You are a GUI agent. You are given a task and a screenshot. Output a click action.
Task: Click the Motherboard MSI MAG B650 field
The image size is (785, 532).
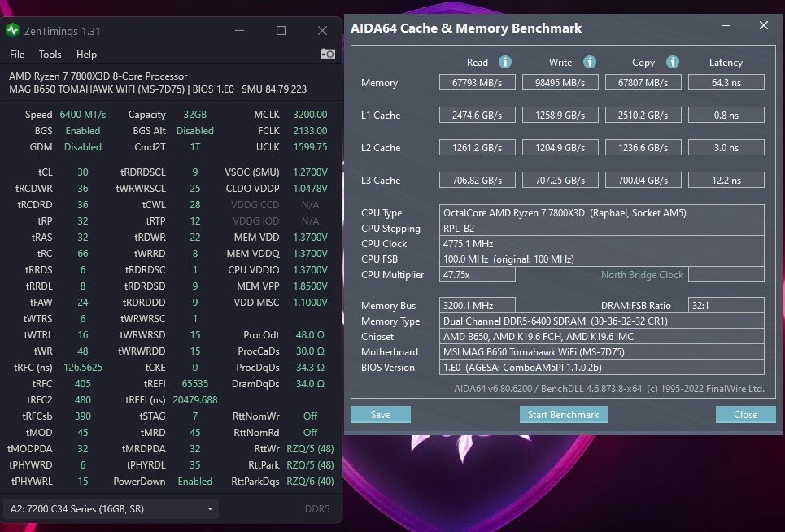tap(602, 352)
